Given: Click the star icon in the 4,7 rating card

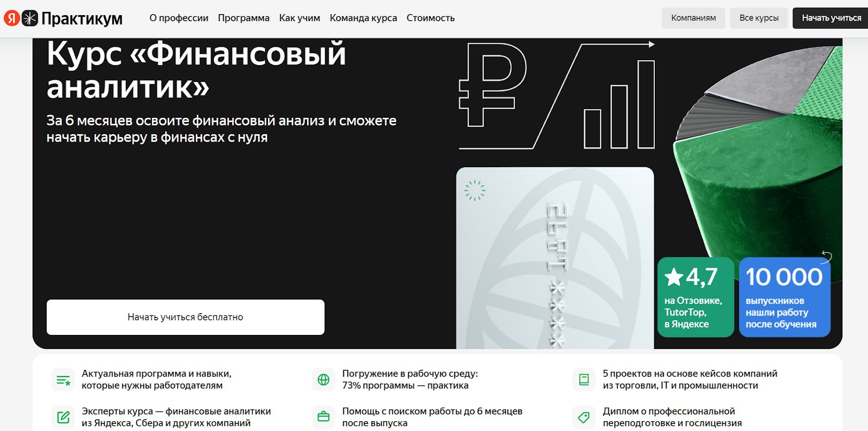Looking at the screenshot, I should coord(674,277).
